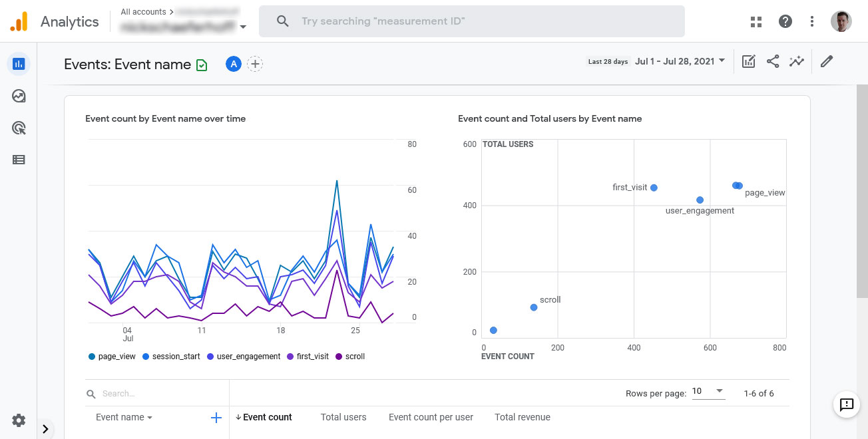Click the user_engagement scatter point
Viewport: 868px width, 439px height.
click(700, 200)
